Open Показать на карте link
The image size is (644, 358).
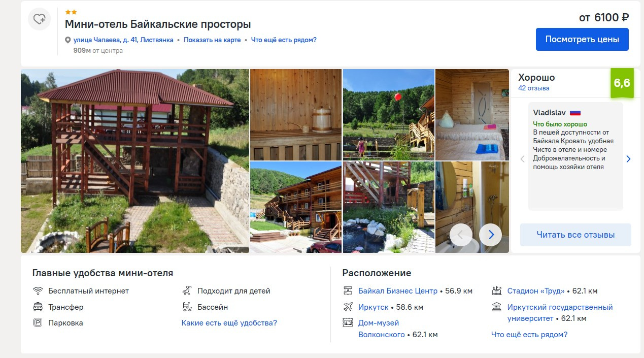click(x=212, y=40)
